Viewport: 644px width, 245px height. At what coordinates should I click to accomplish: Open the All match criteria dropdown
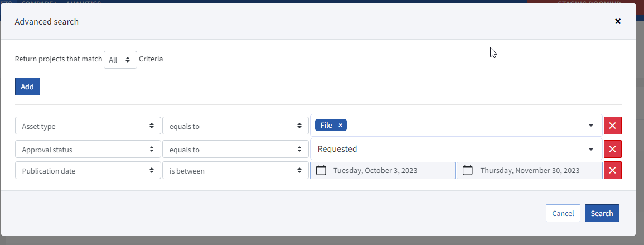click(x=120, y=60)
